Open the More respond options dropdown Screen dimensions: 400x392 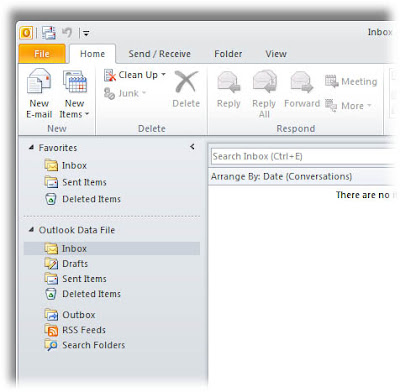(348, 106)
